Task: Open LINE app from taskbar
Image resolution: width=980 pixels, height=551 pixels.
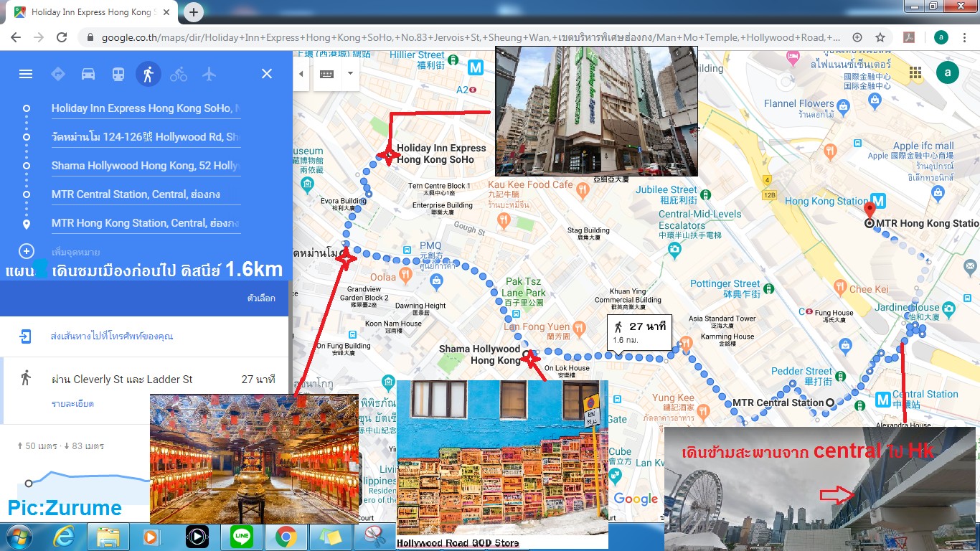Action: point(241,537)
